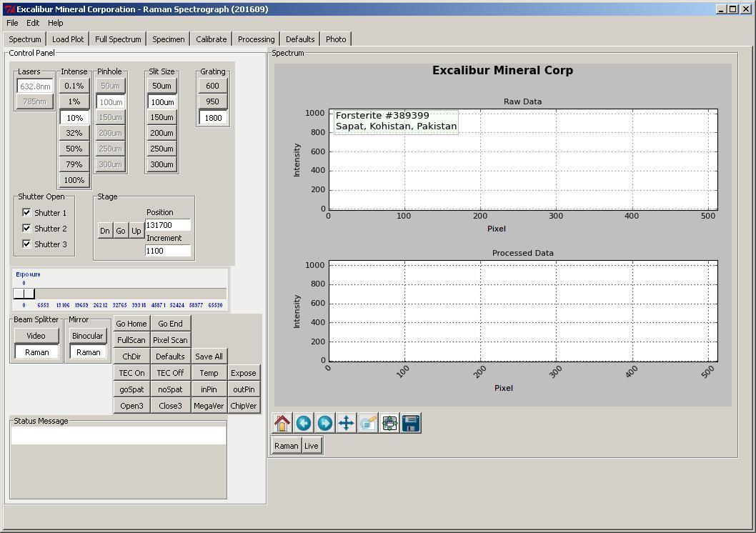Image resolution: width=756 pixels, height=533 pixels.
Task: Select 150um pinhole option
Action: pyautogui.click(x=111, y=117)
